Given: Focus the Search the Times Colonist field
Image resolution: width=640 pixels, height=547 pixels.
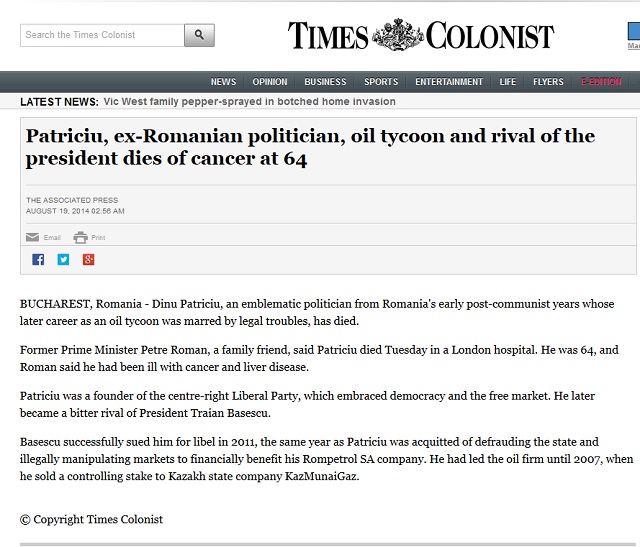Looking at the screenshot, I should click(x=102, y=35).
